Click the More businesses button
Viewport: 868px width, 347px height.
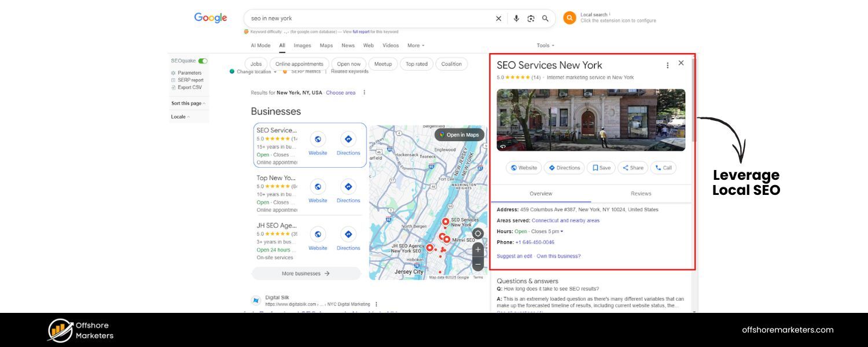click(306, 273)
